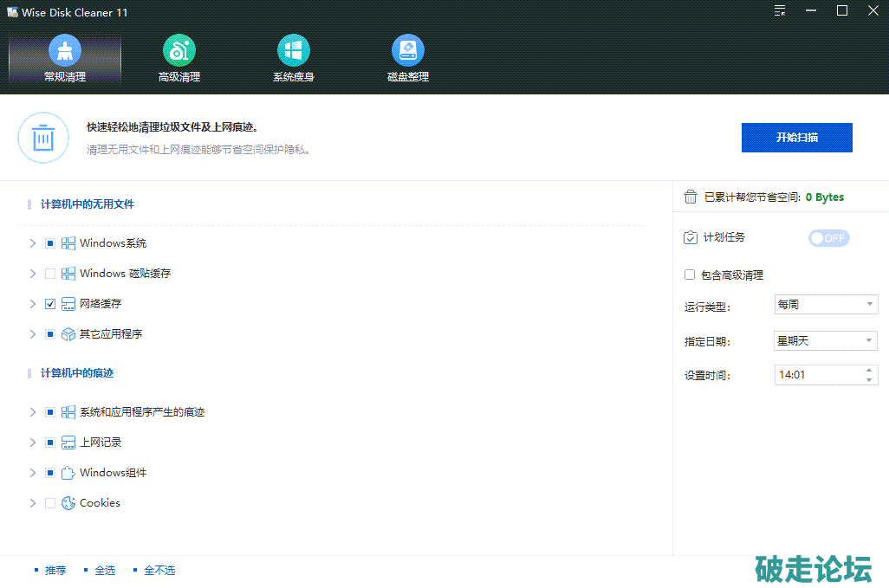The height and width of the screenshot is (588, 889).
Task: Click the 设置时间 14:01 time field
Action: [x=818, y=375]
